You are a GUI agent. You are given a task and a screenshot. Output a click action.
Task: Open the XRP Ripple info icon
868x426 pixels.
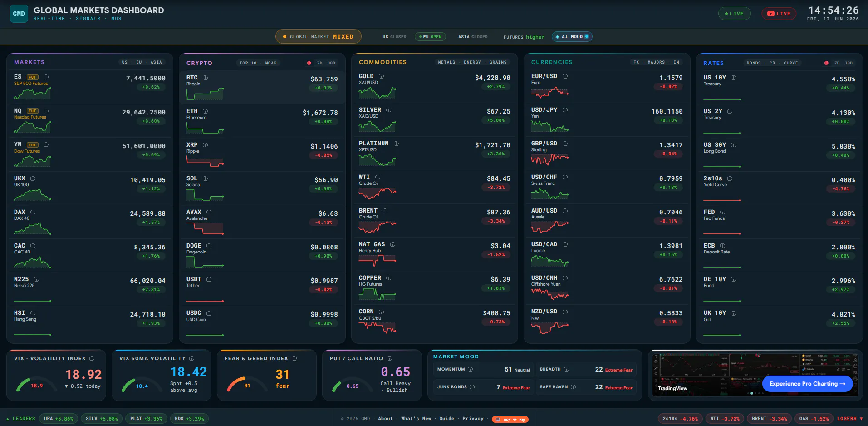click(x=205, y=145)
